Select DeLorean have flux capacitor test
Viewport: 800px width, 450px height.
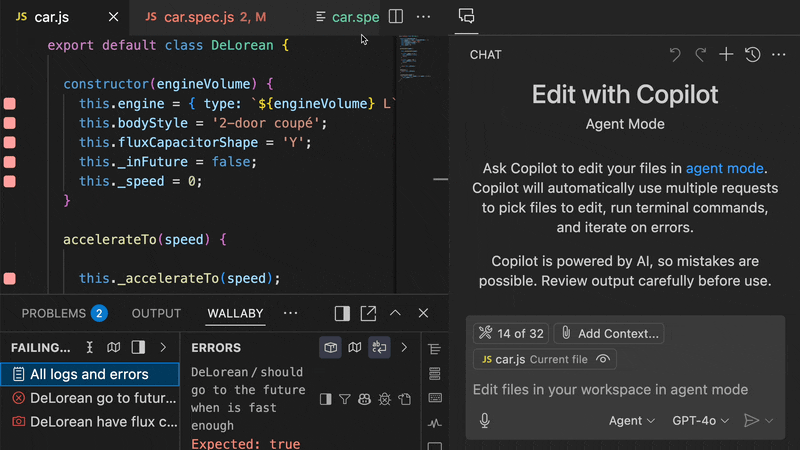coord(90,422)
